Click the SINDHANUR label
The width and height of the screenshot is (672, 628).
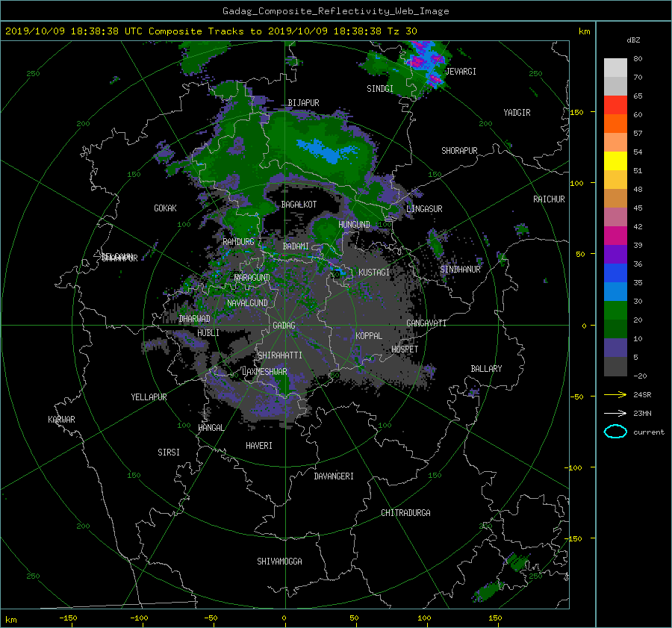tap(460, 270)
